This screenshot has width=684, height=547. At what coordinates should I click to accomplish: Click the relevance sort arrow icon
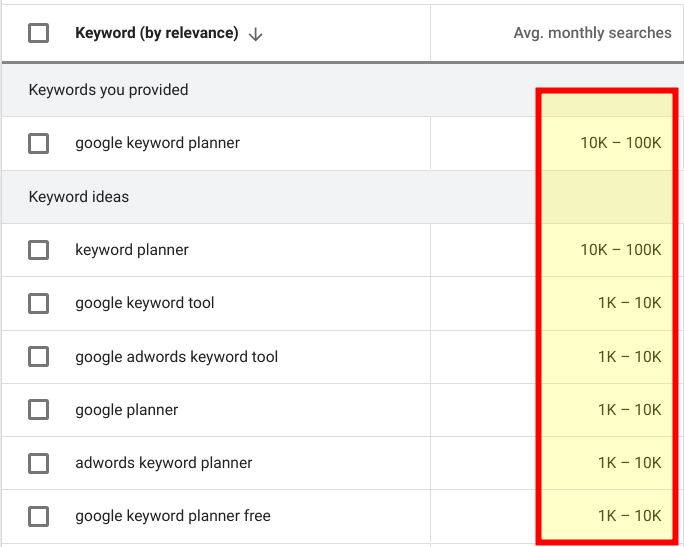point(255,34)
